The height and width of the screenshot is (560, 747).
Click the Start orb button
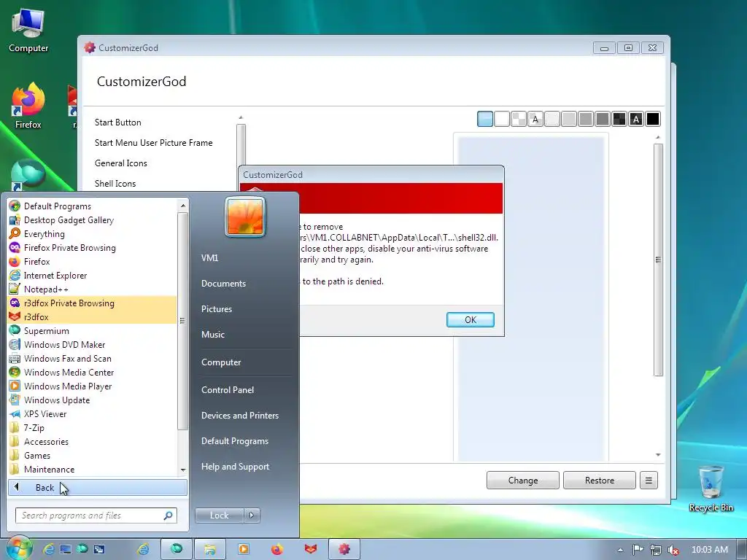(x=19, y=548)
